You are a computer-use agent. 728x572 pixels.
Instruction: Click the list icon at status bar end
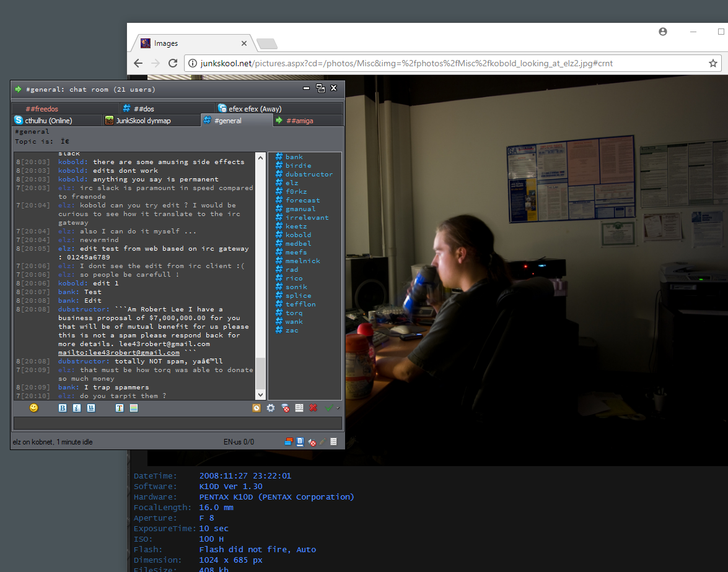pos(334,441)
